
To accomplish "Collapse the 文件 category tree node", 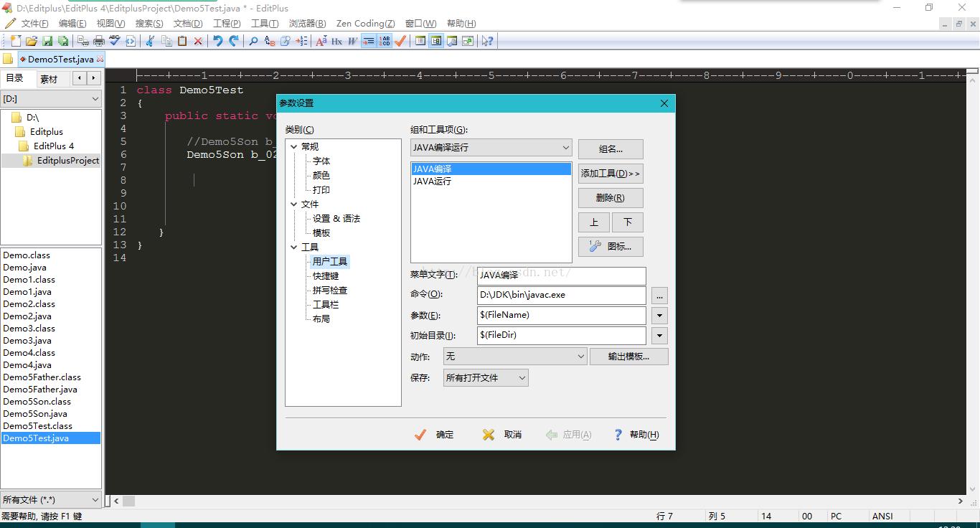I will coord(294,204).
